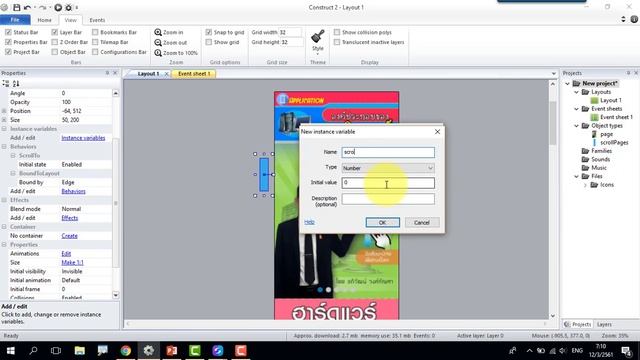Click the Save icon in title bar
The height and width of the screenshot is (360, 640).
tap(16, 7)
